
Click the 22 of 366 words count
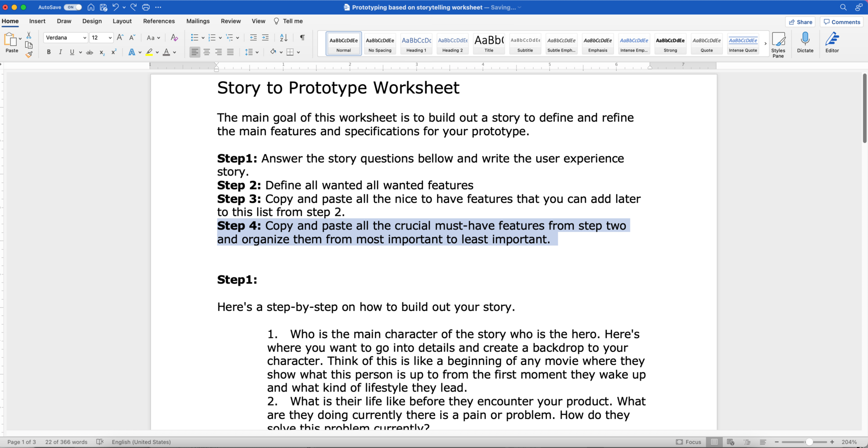(66, 442)
